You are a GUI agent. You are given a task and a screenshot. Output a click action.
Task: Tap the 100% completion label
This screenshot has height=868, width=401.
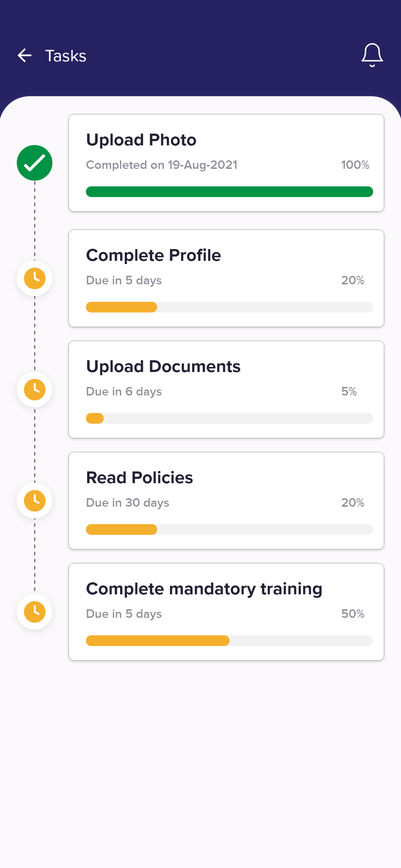pyautogui.click(x=355, y=165)
